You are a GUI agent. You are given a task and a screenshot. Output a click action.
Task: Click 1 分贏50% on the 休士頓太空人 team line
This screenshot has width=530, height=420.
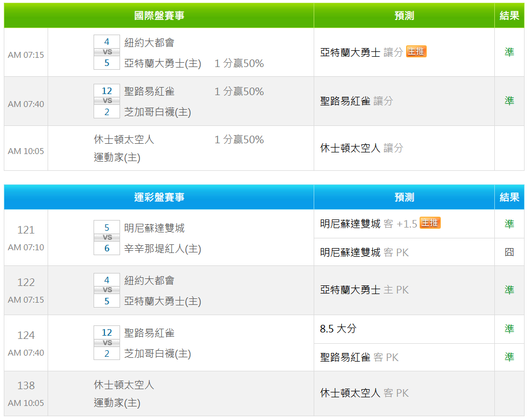[239, 139]
